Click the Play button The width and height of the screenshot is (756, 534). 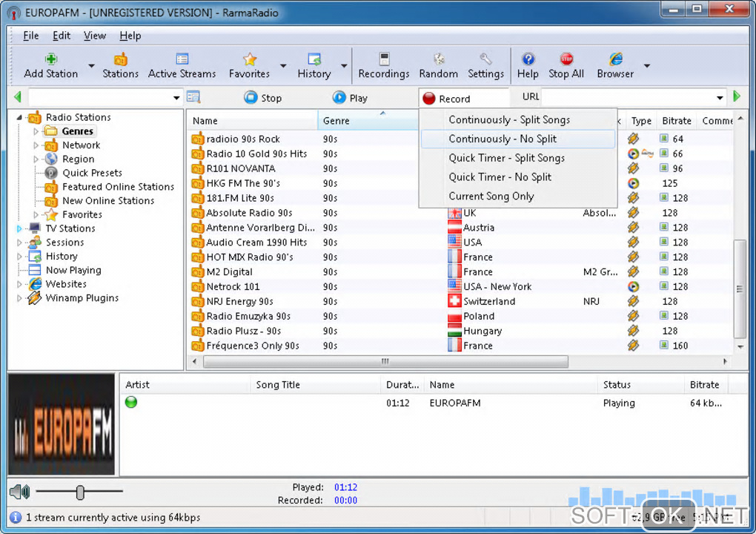coord(350,98)
